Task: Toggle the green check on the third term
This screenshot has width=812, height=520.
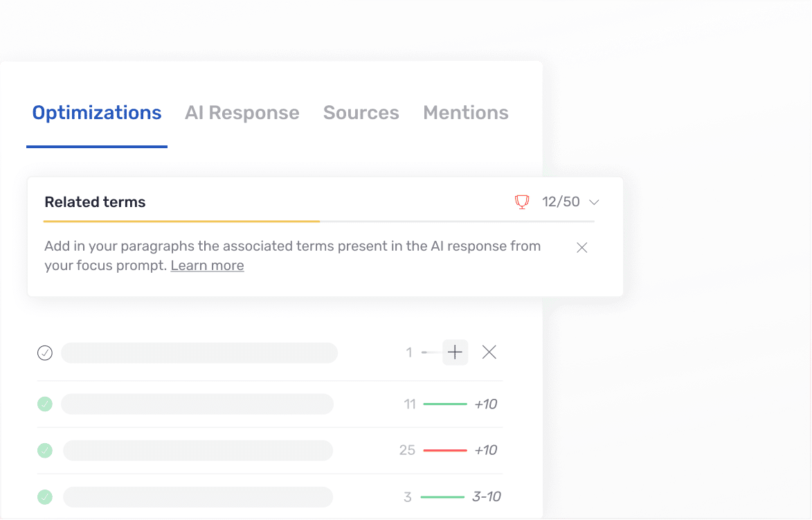Action: [x=45, y=450]
